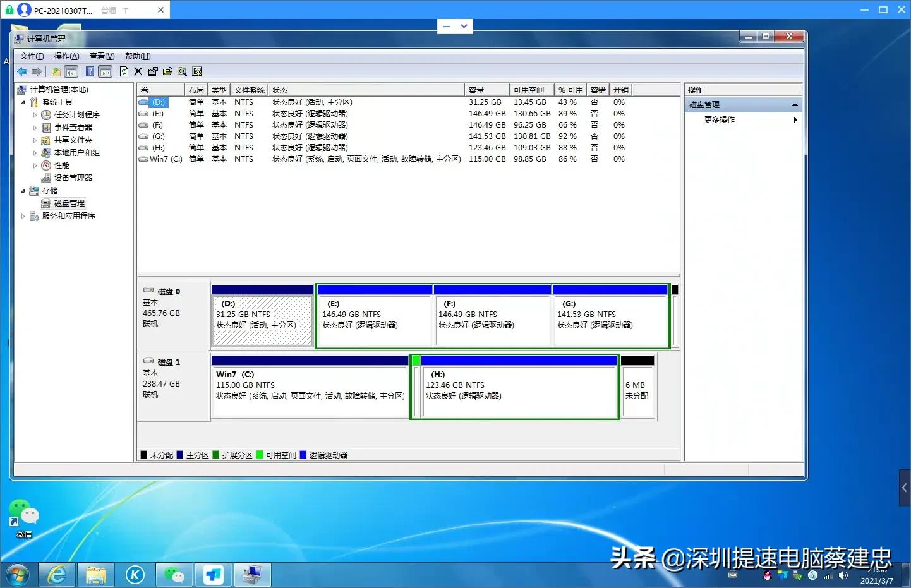The height and width of the screenshot is (588, 911).
Task: Expand the 服务和应用程序 tree node
Action: tap(23, 216)
